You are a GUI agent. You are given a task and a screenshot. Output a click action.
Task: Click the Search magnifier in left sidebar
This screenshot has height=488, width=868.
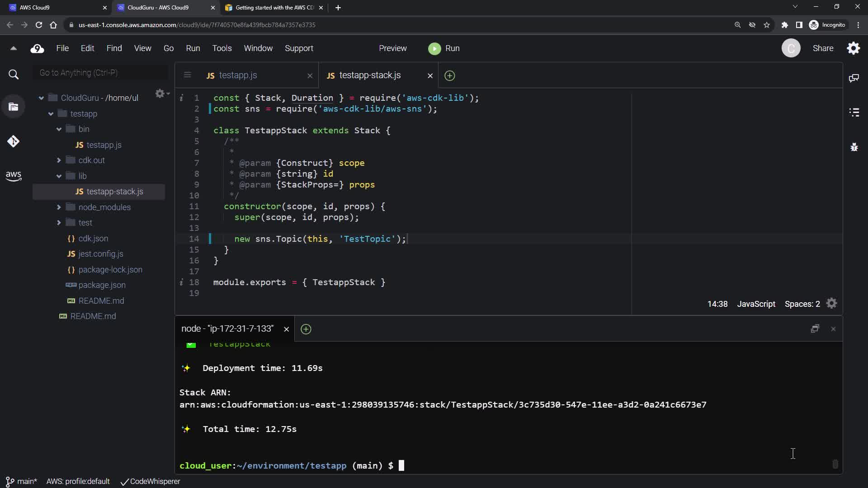coord(14,75)
